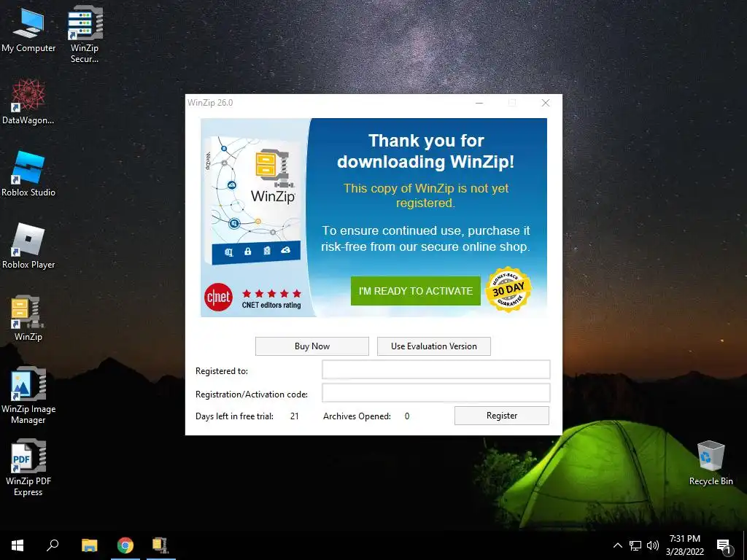Minimize the WinZip 26.0 window

pos(479,103)
